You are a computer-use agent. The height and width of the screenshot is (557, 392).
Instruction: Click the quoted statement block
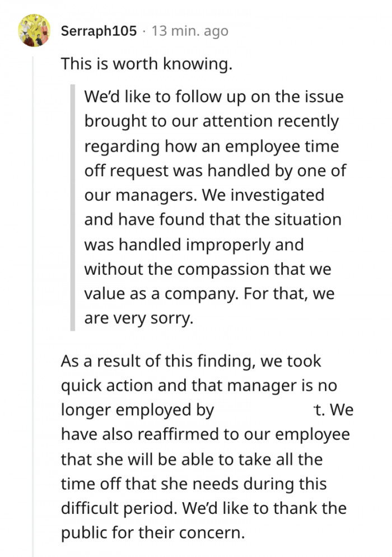coord(213,207)
